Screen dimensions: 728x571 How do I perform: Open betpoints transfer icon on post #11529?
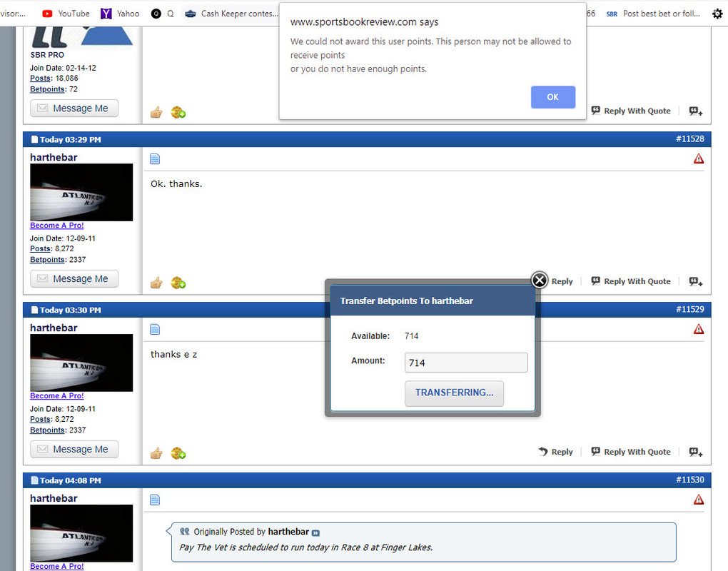pyautogui.click(x=178, y=453)
